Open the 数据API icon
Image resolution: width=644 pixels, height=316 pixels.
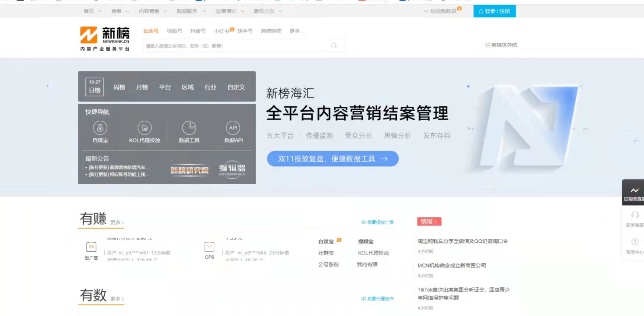click(233, 128)
